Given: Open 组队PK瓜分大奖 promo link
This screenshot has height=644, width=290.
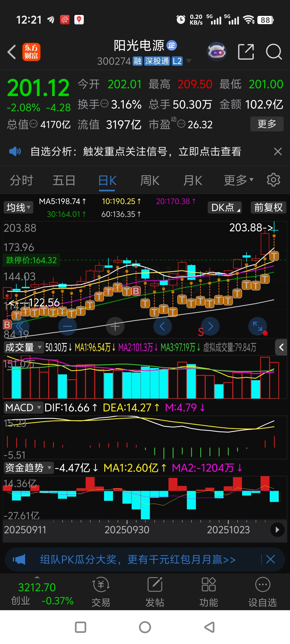Looking at the screenshot, I should click(x=138, y=559).
